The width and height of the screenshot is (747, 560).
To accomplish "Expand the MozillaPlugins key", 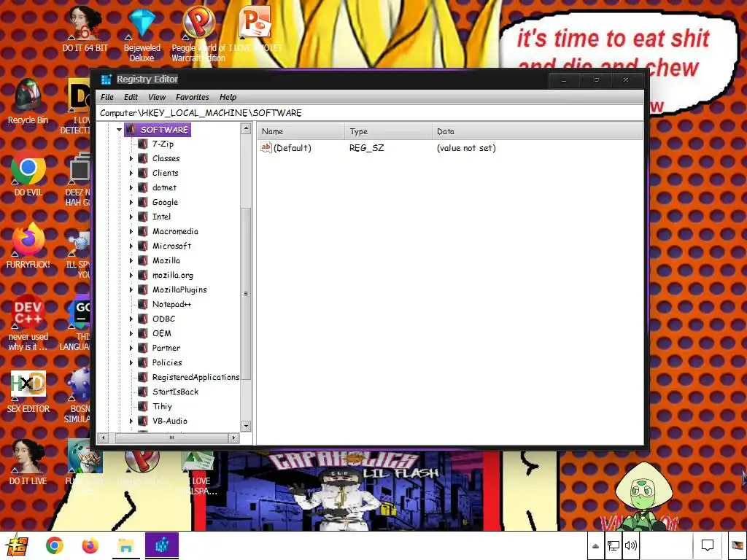I will (131, 290).
